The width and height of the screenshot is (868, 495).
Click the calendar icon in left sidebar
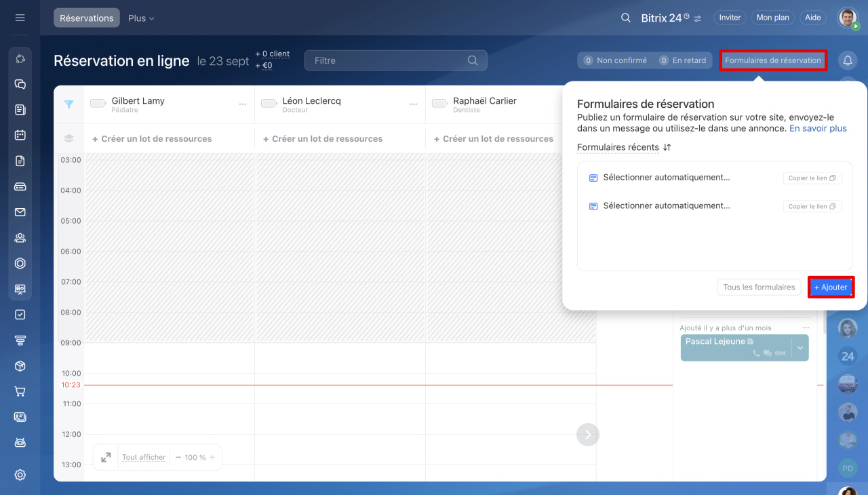(x=20, y=135)
